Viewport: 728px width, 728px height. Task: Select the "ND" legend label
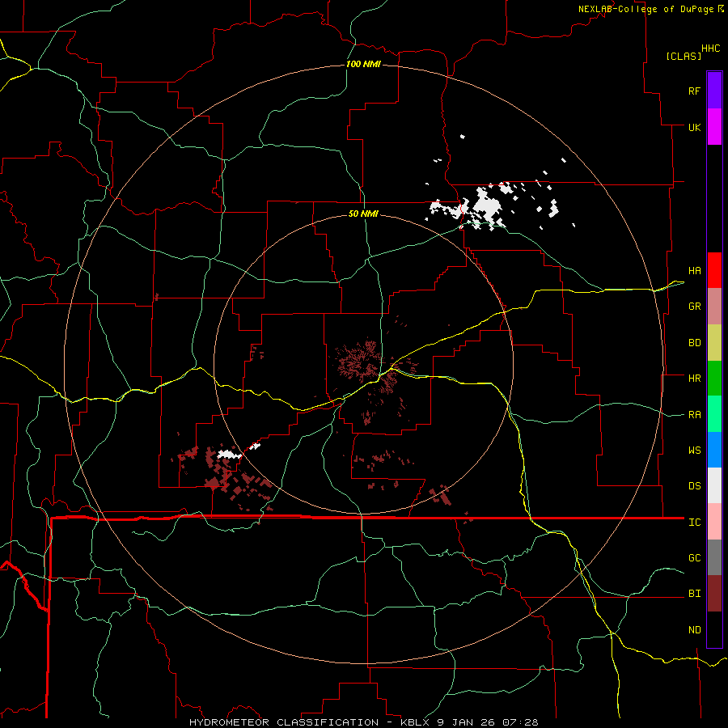tap(694, 630)
